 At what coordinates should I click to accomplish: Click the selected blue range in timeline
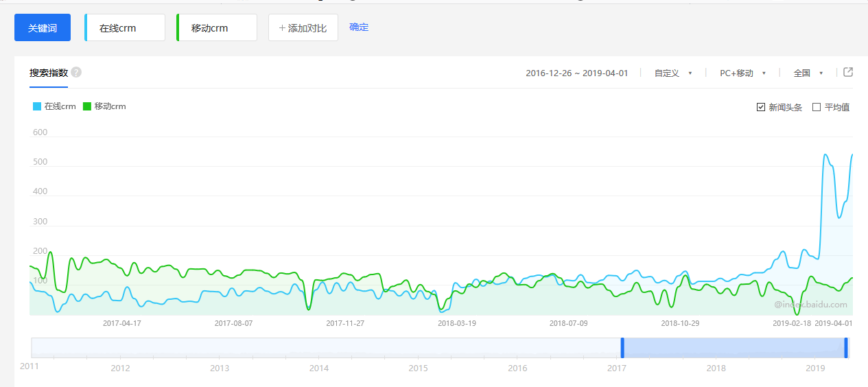pyautogui.click(x=734, y=347)
